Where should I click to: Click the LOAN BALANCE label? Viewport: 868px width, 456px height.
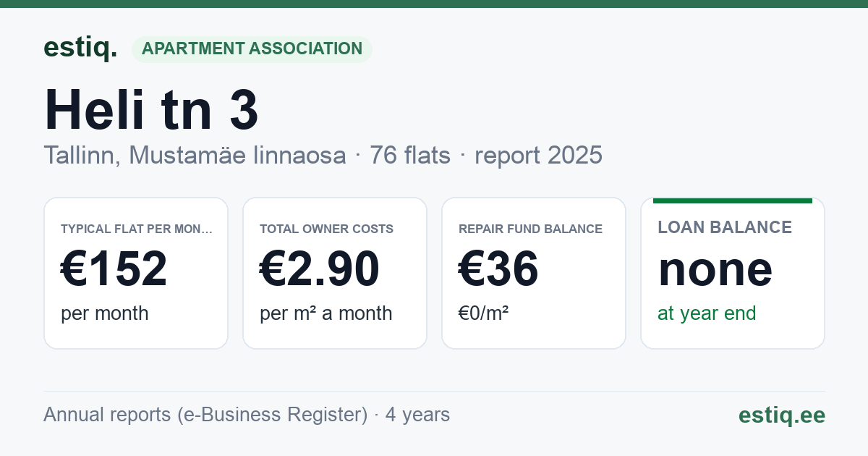click(x=725, y=227)
